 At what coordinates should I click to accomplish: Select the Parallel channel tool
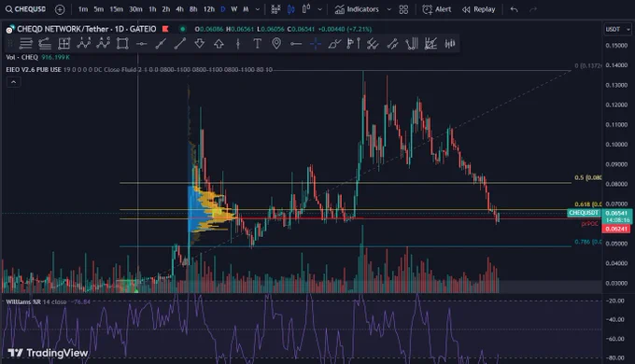tap(373, 43)
